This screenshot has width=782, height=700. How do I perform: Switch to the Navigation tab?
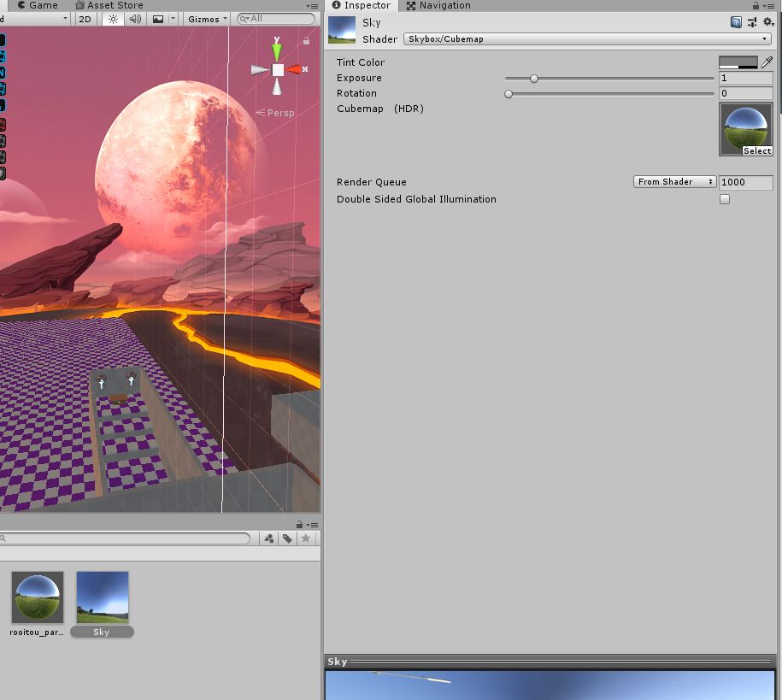point(438,6)
